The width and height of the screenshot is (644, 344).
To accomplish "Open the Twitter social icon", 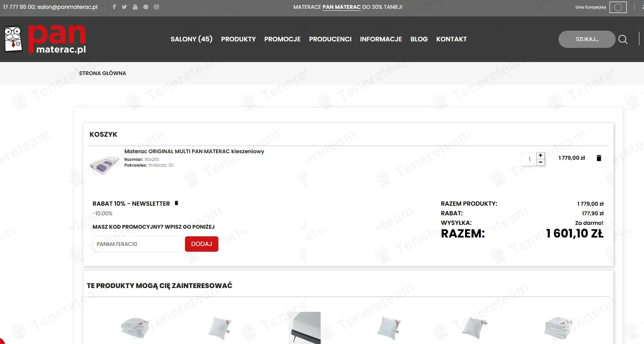I will (124, 7).
